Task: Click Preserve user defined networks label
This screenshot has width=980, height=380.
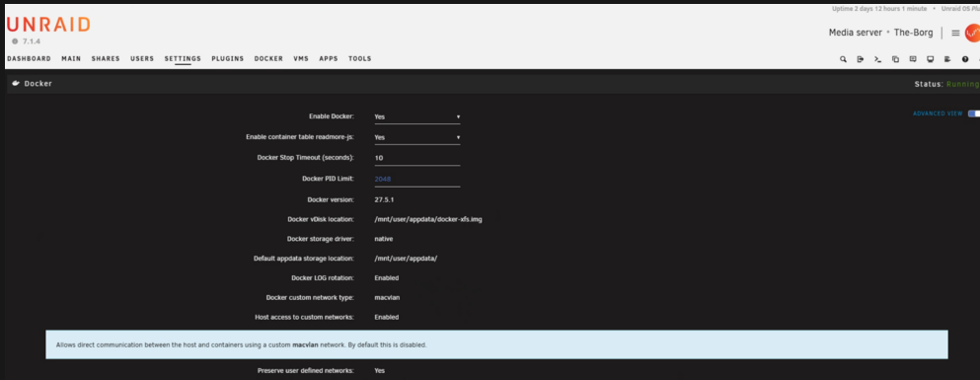Action: point(306,371)
